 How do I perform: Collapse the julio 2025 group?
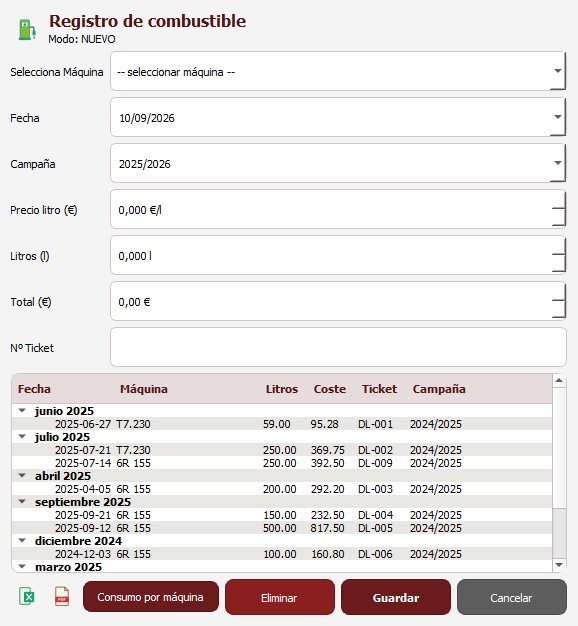point(22,436)
